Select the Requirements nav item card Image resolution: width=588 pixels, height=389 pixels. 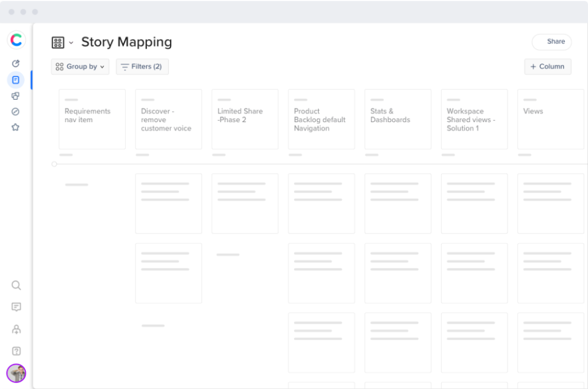click(92, 119)
